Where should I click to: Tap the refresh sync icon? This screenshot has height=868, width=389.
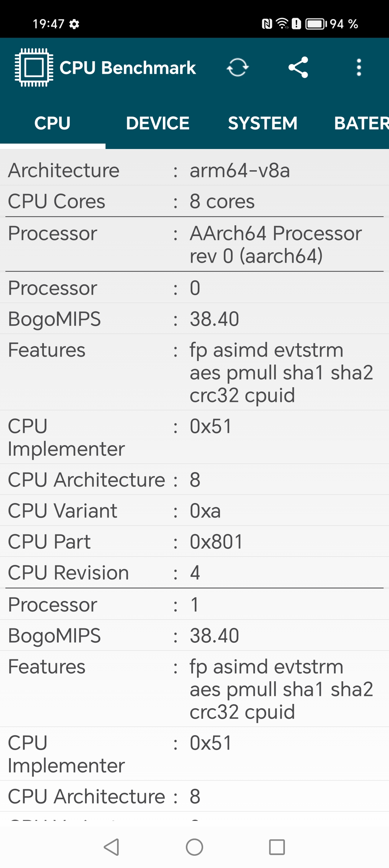tap(238, 68)
